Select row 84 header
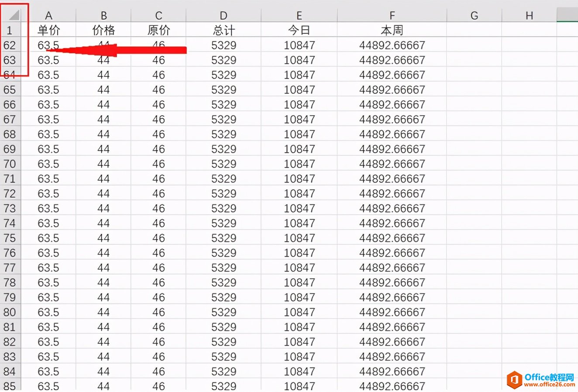 (10, 371)
